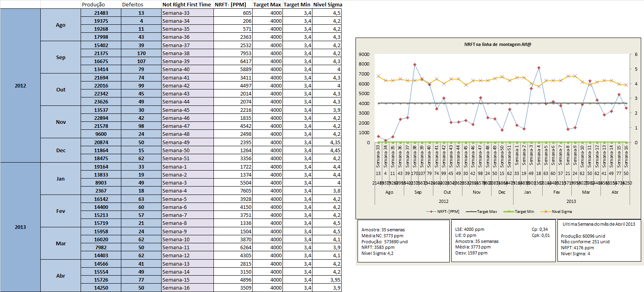Viewport: 644px width, 292px height.
Task: Select production cell 21483
Action: (101, 13)
